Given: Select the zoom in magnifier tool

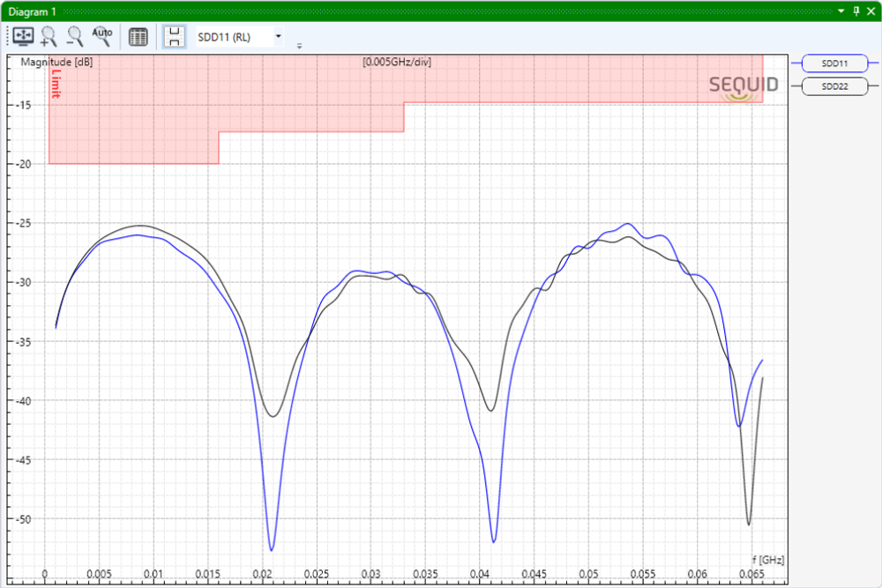Looking at the screenshot, I should tap(49, 36).
